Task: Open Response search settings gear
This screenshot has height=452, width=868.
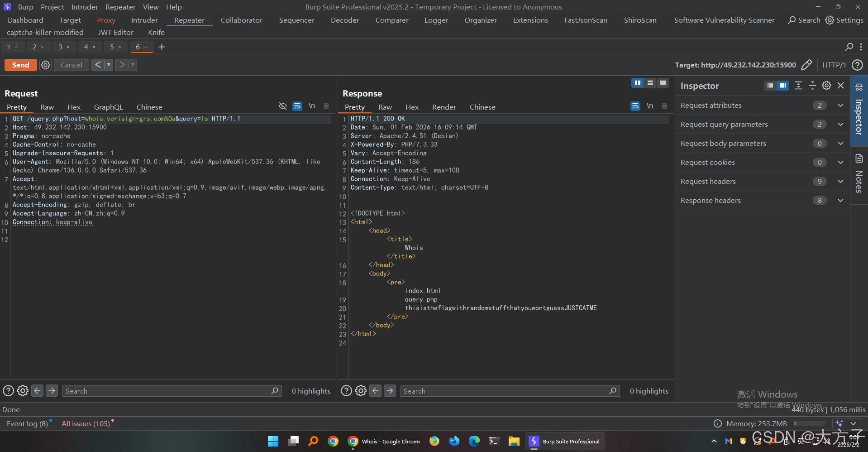Action: tap(361, 390)
